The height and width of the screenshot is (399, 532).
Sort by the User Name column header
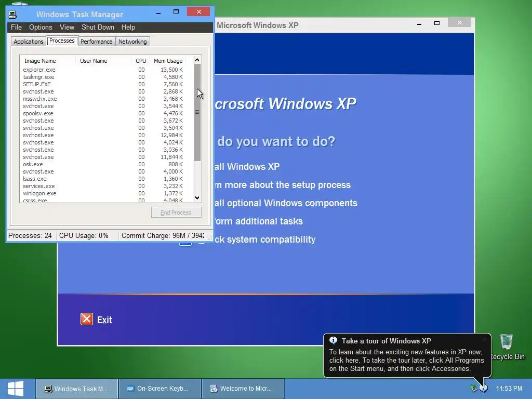pyautogui.click(x=103, y=61)
